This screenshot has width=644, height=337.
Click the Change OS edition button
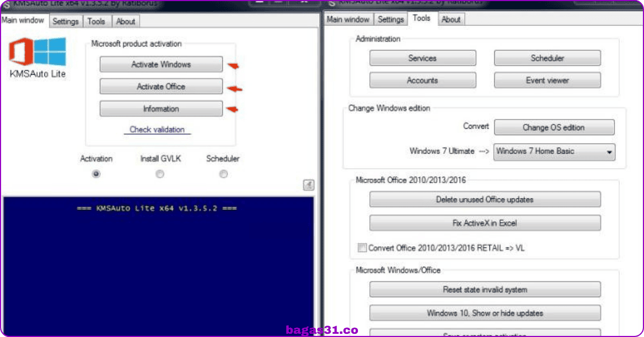coord(554,128)
